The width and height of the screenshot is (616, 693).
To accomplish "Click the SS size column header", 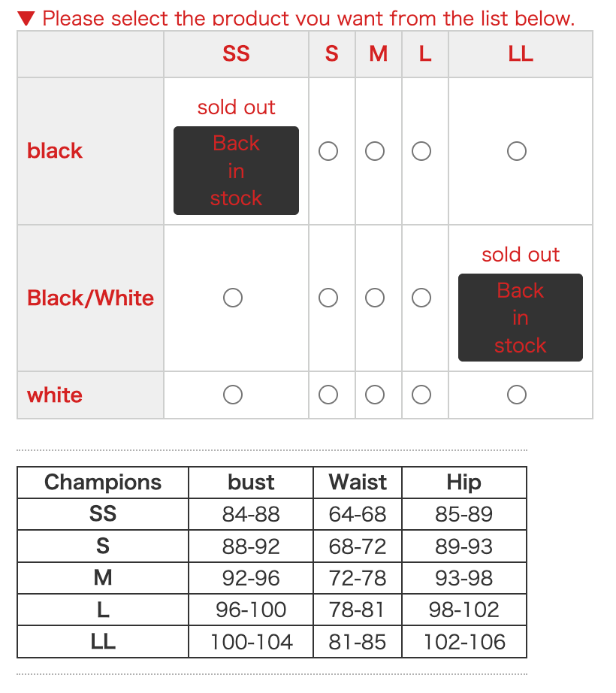I will pyautogui.click(x=236, y=54).
